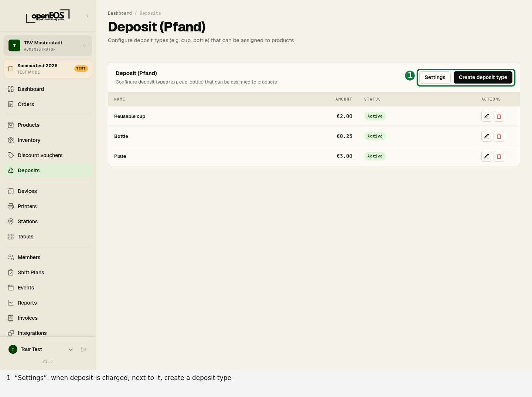Expand the Tour Test user menu

click(71, 349)
